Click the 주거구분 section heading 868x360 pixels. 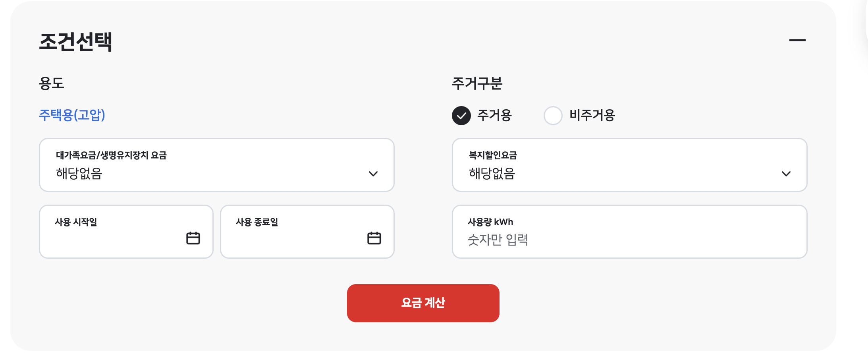(x=478, y=83)
